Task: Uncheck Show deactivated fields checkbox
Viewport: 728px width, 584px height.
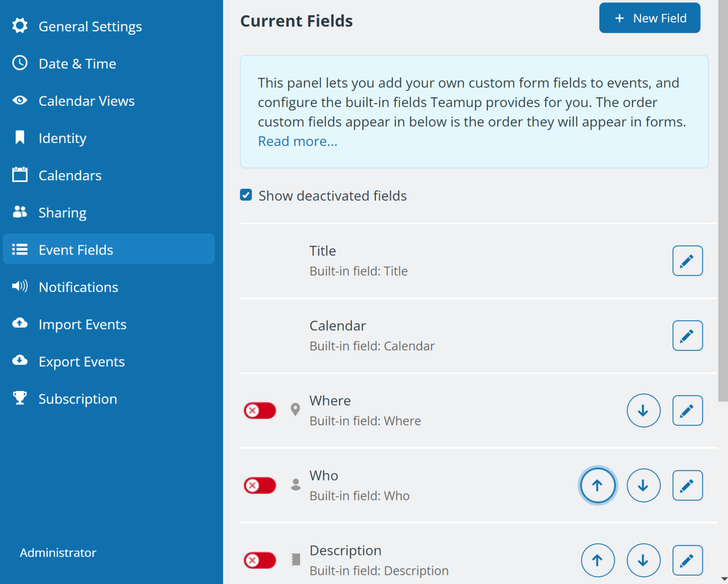Action: pyautogui.click(x=246, y=195)
